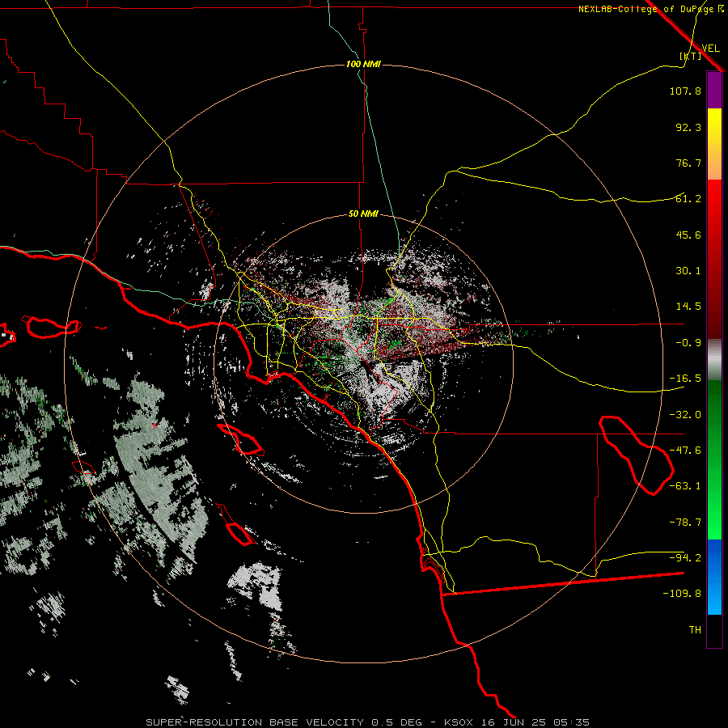Click the 61.2 legend value

688,199
